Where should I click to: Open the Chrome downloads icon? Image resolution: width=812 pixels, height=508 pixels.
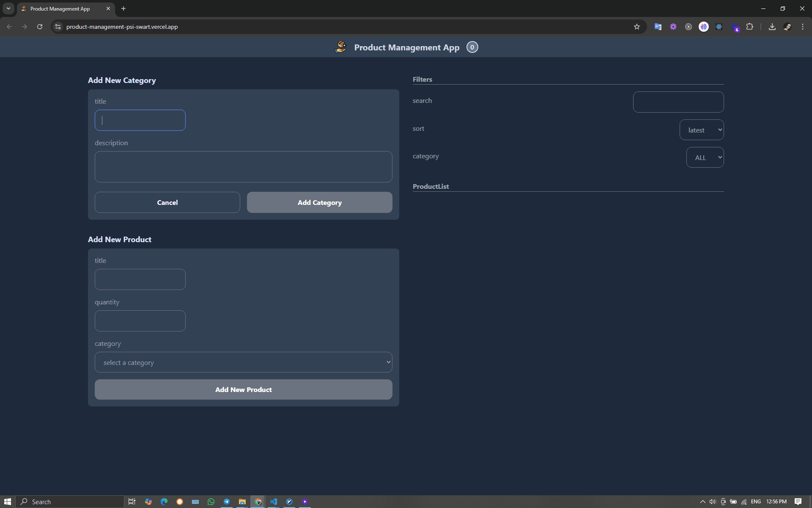(x=772, y=27)
